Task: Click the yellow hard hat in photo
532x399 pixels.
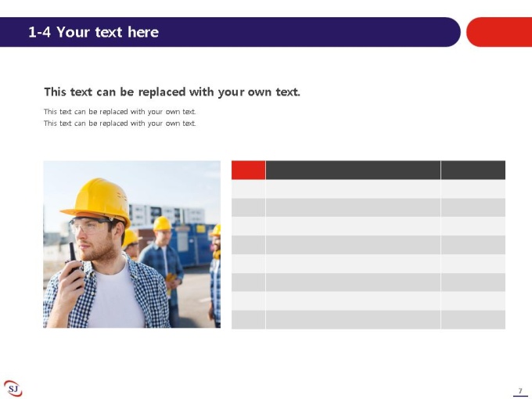Action: 96,201
